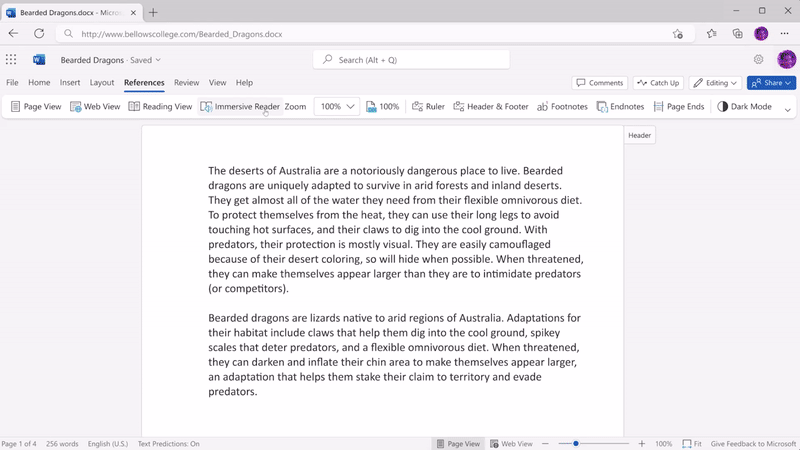
Task: Select the Bearded Dragons.docx browser tab
Action: click(x=71, y=13)
